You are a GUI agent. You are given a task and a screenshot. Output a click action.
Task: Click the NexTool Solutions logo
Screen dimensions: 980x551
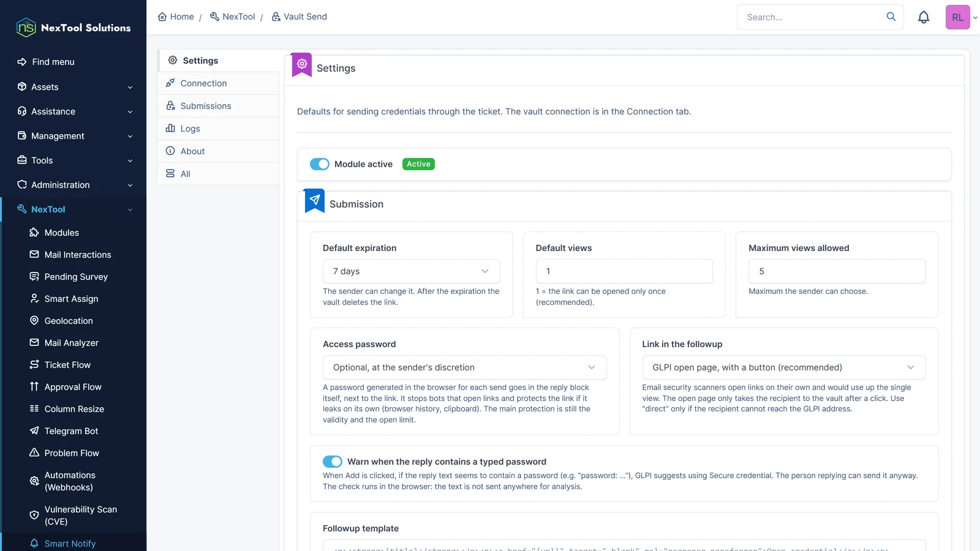point(73,28)
